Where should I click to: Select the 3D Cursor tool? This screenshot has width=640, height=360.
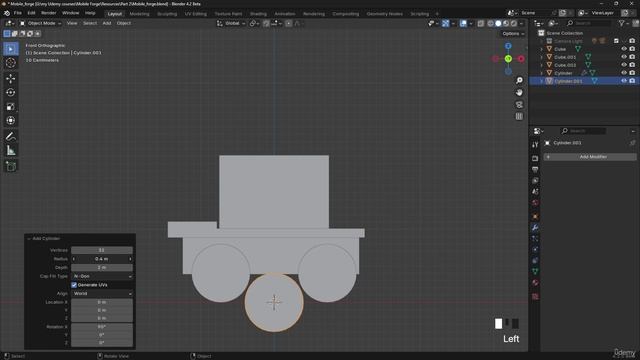(x=11, y=63)
